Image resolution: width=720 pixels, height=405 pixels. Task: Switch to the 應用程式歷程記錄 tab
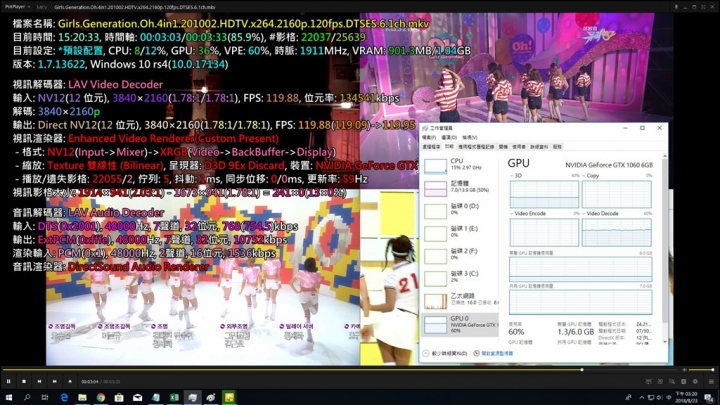[x=476, y=147]
